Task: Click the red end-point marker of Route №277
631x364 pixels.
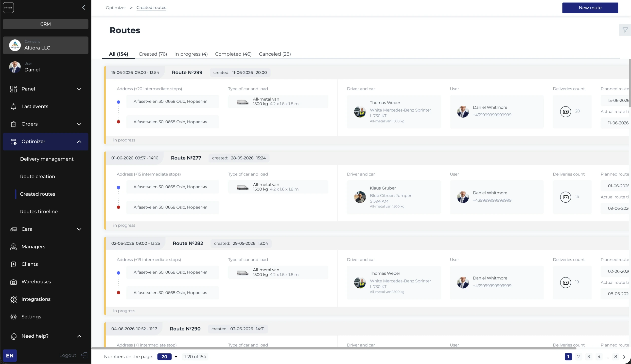Action: 119,207
